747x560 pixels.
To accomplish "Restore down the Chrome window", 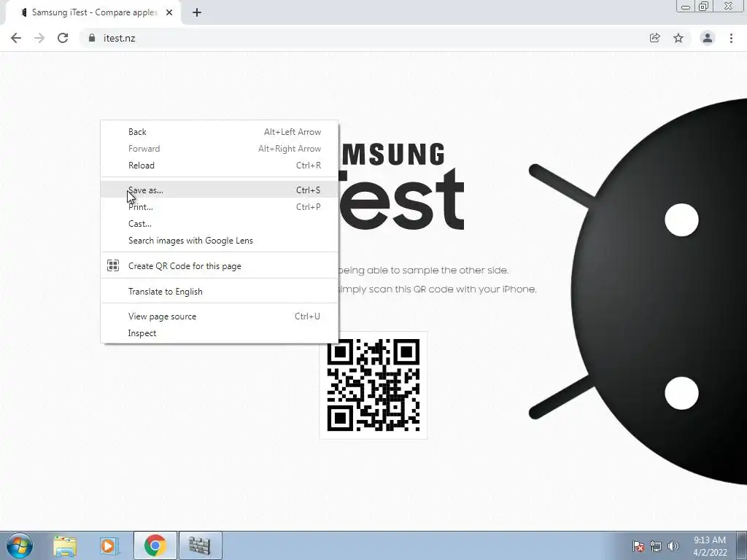I will 704,6.
